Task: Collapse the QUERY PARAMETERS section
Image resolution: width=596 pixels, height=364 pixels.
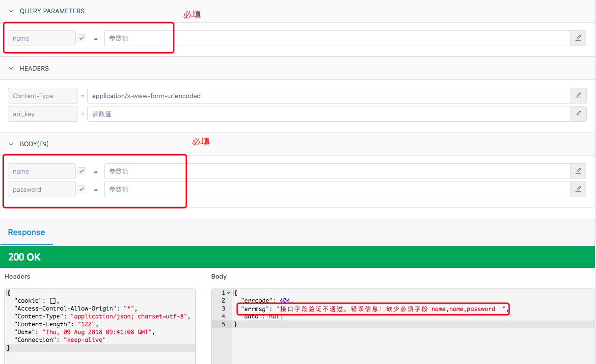Action: (11, 11)
